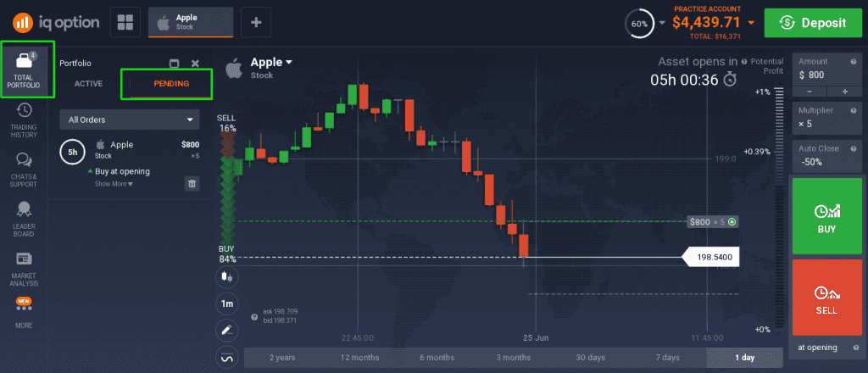
Task: Increase amount with plus button
Action: (x=845, y=92)
